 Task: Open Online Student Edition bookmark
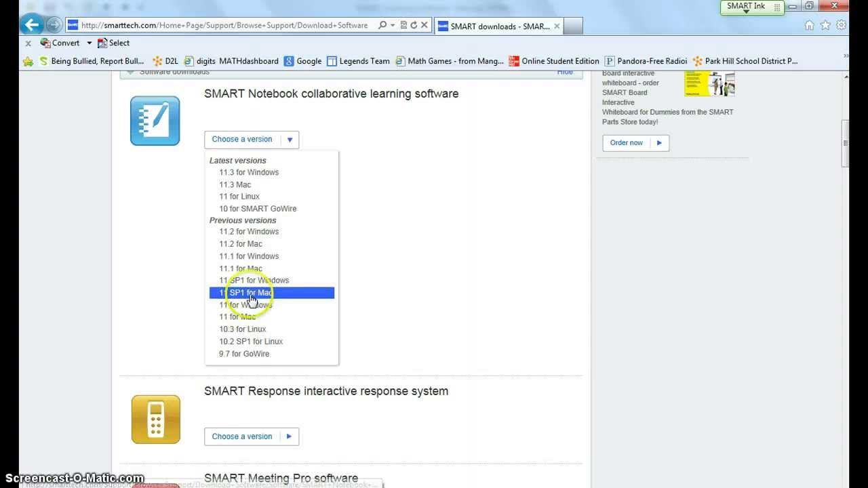554,61
